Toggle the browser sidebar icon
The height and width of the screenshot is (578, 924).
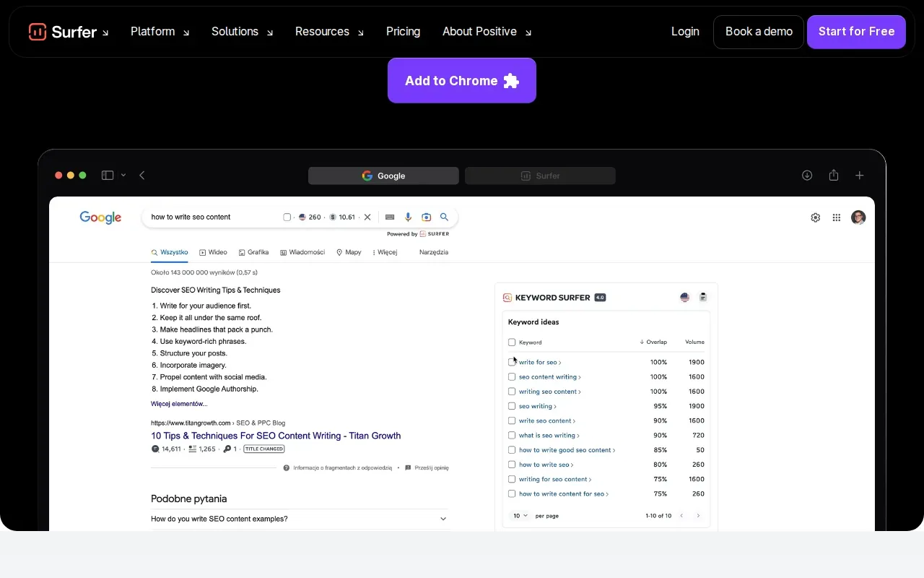[x=108, y=176]
